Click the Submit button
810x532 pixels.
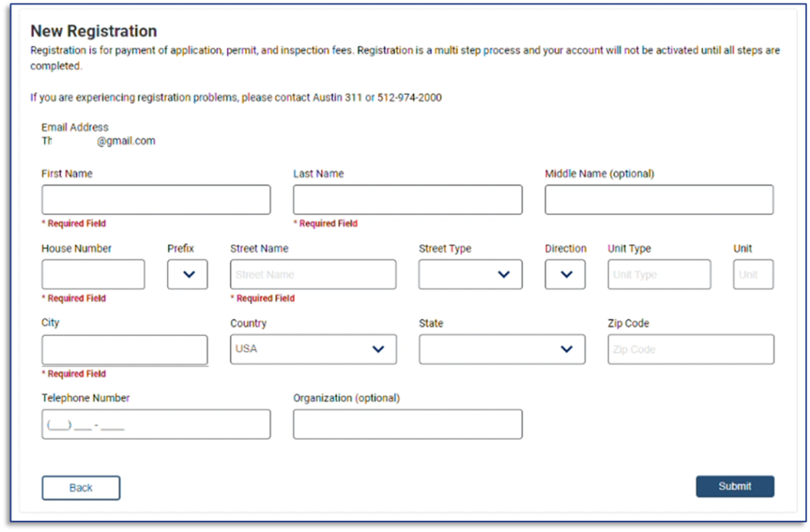coord(735,486)
